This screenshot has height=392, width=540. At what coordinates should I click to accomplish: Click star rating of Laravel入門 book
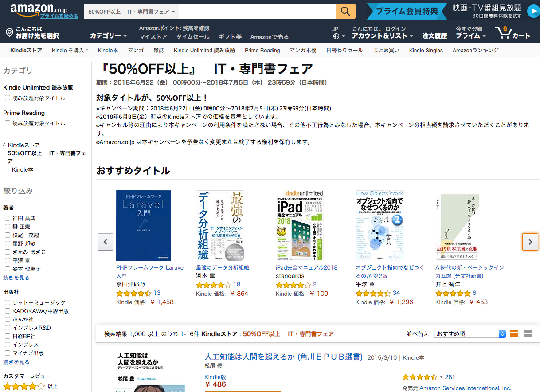pos(133,294)
